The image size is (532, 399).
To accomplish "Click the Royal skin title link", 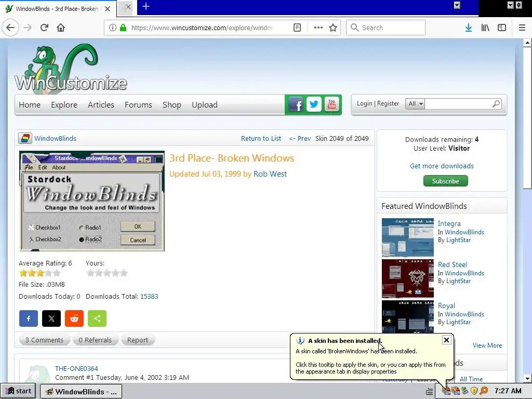I will click(x=446, y=305).
